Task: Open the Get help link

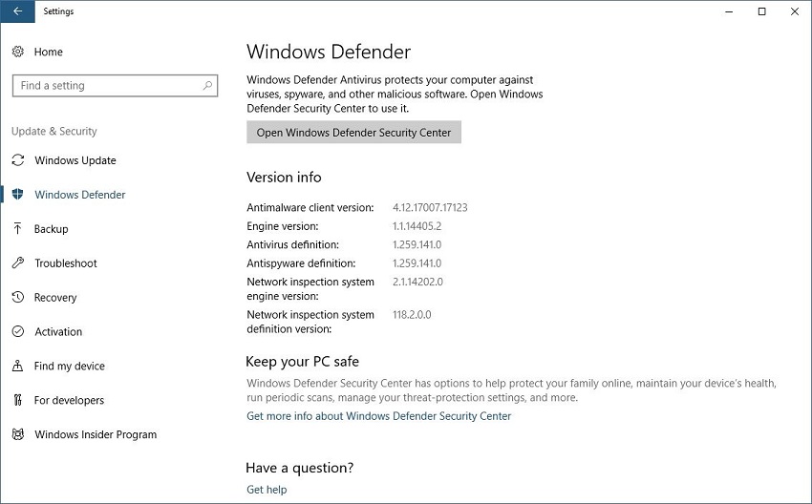Action: tap(267, 490)
